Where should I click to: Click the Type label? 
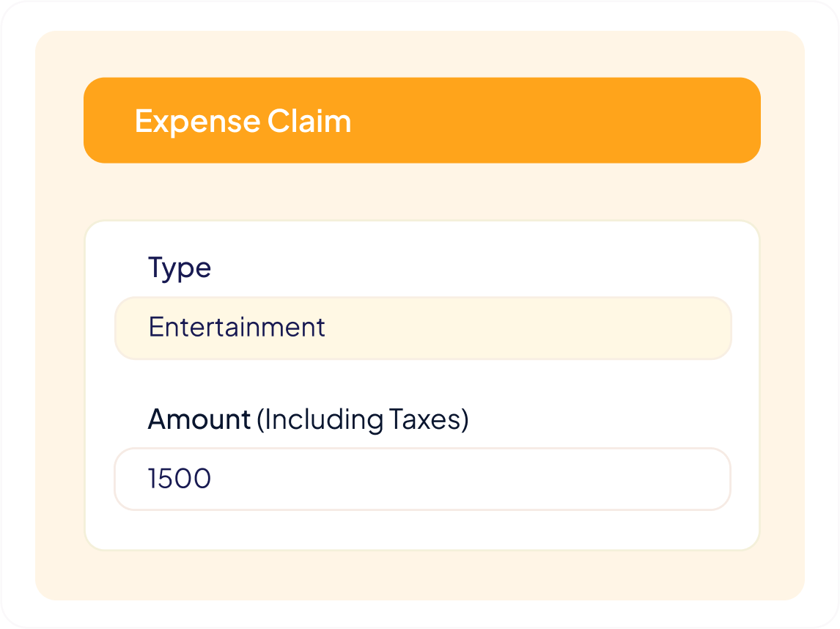[180, 268]
